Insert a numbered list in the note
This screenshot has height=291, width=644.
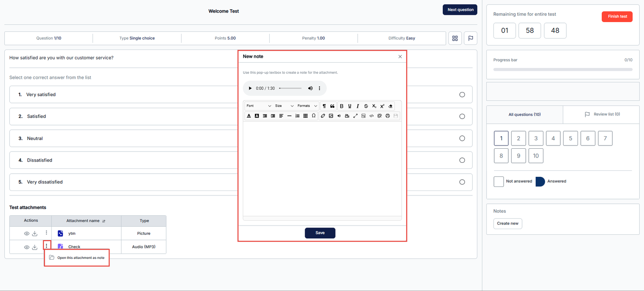point(297,116)
